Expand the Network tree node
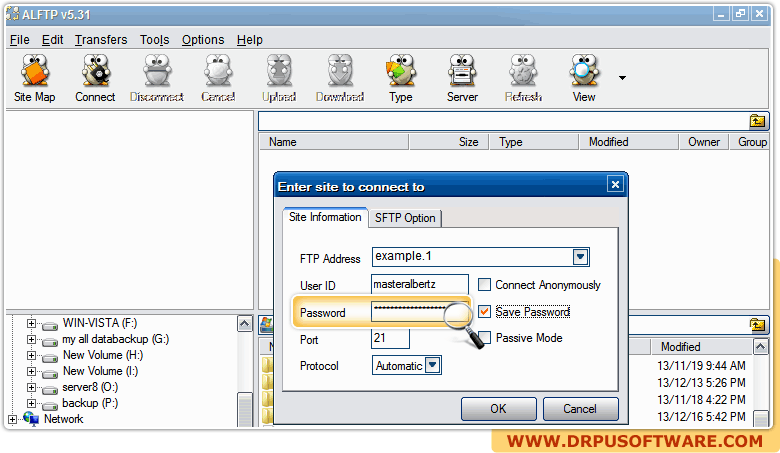The width and height of the screenshot is (780, 453). coord(12,419)
